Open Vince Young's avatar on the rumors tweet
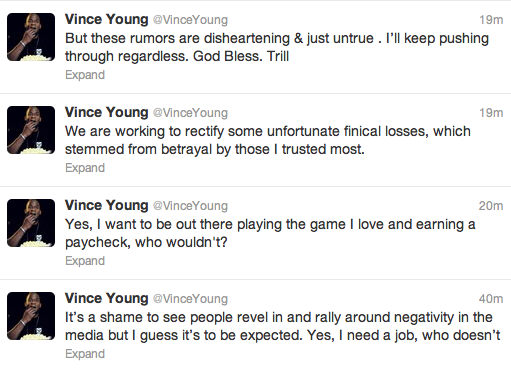The width and height of the screenshot is (511, 371). click(31, 37)
